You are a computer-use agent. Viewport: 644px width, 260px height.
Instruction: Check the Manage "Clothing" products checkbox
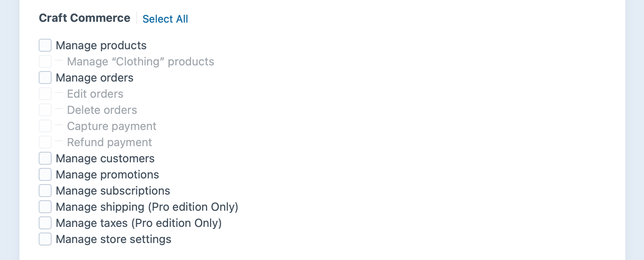[45, 61]
